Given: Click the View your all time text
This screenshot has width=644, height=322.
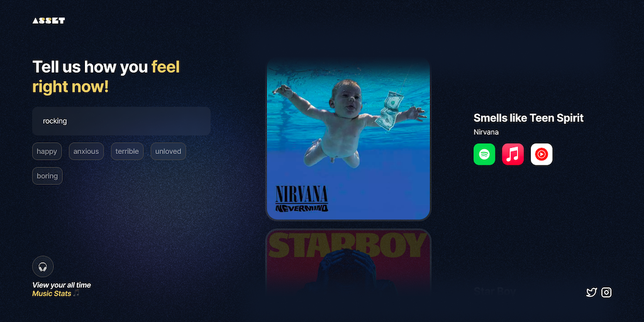Looking at the screenshot, I should coord(62,285).
